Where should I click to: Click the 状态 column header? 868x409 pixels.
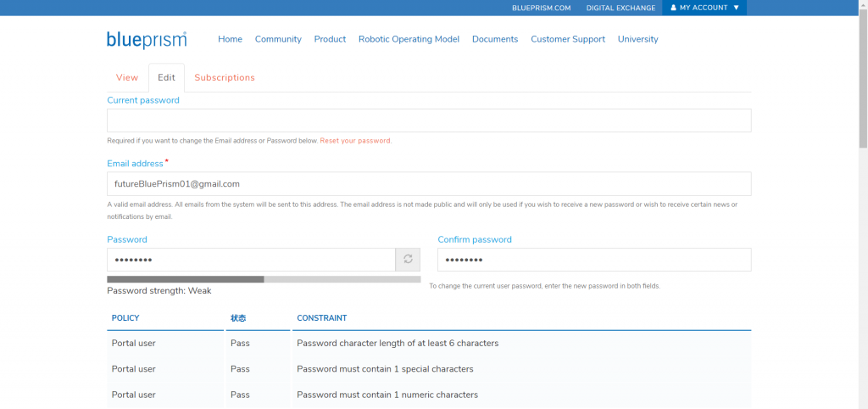tap(238, 318)
